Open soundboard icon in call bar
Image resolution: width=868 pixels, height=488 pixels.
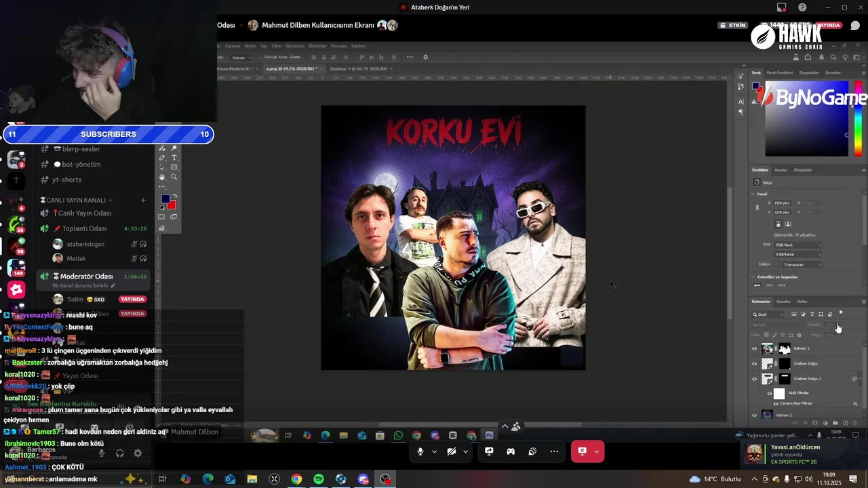coord(533,451)
